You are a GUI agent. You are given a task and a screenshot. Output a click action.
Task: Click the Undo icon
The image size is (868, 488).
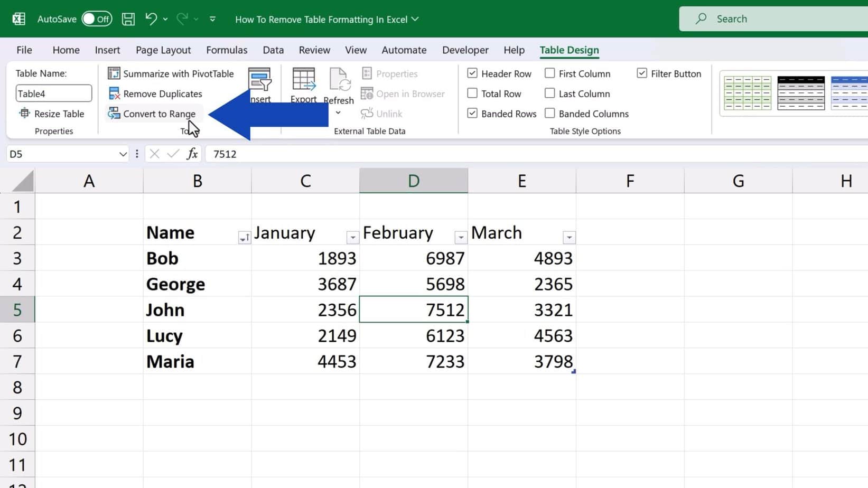point(150,18)
